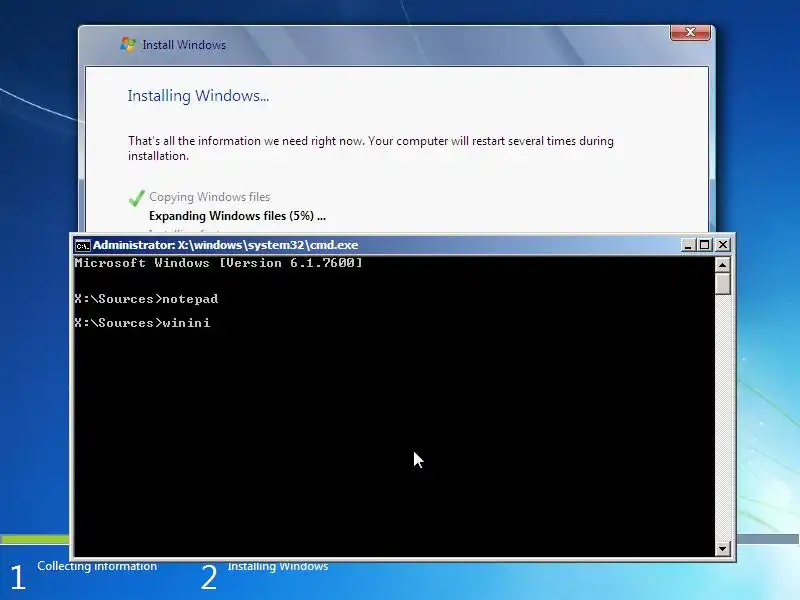Click 'Expanding Windows files (5%) ...' text
The width and height of the screenshot is (800, 600).
(237, 216)
